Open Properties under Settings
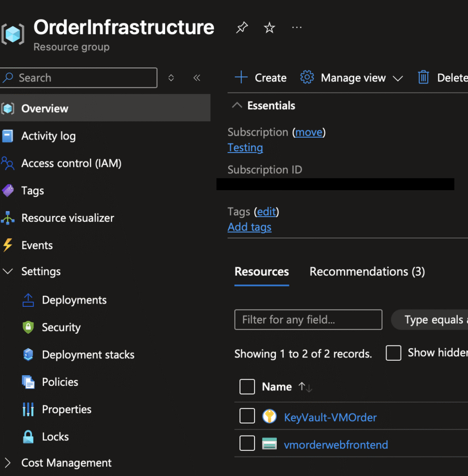Screen dimensions: 468x476 [x=67, y=410]
